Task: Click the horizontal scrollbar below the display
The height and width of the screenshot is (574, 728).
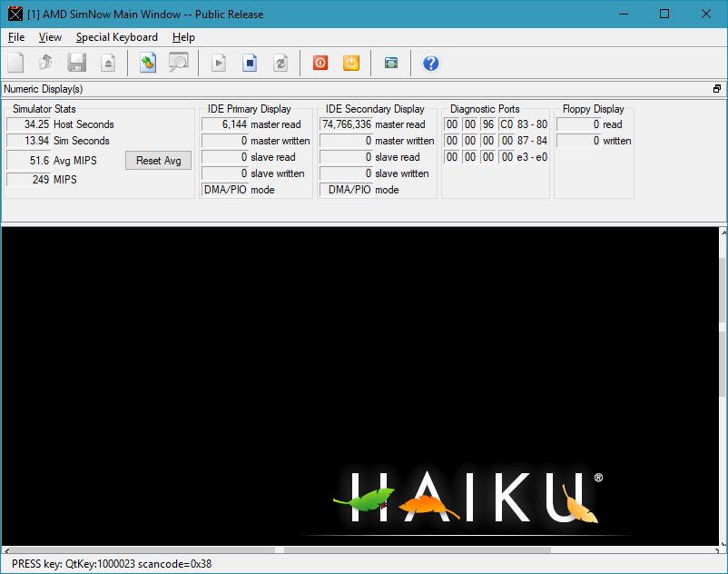Action: point(363,549)
